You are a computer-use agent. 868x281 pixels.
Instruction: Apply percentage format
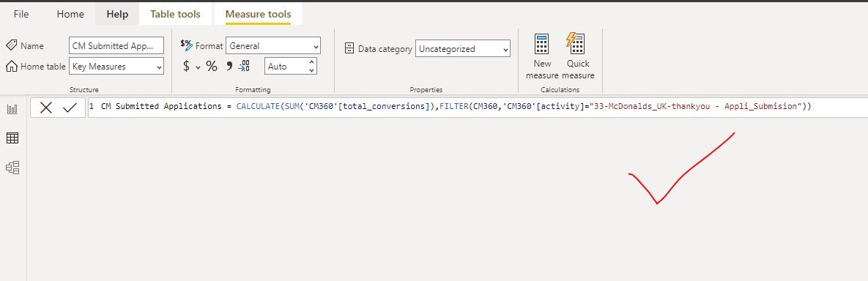212,67
